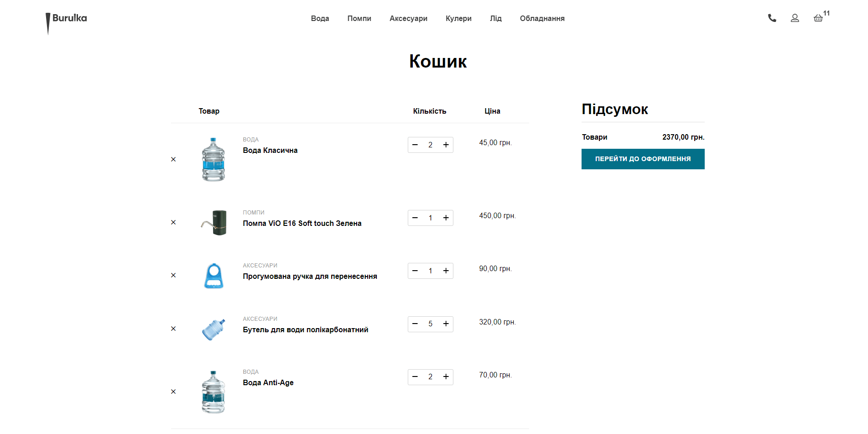Click Перейти до оформлення button
The image size is (868, 434).
643,159
